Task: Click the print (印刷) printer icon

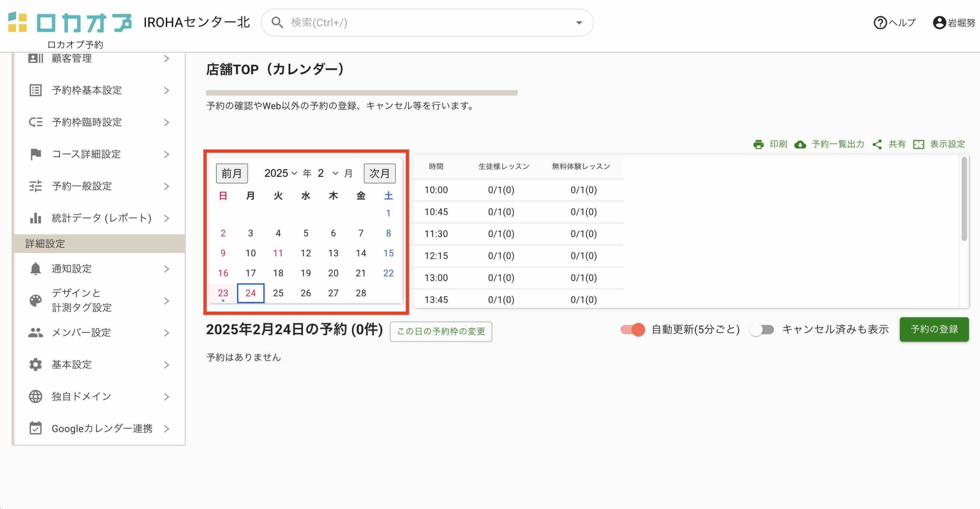Action: tap(758, 144)
